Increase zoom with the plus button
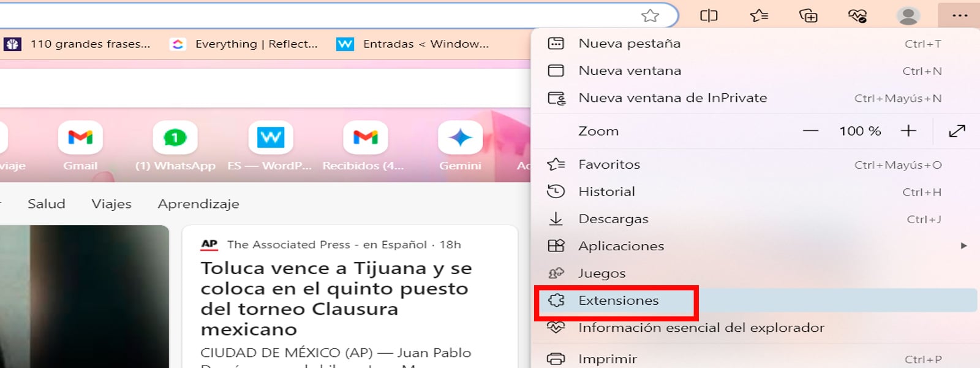 point(908,131)
